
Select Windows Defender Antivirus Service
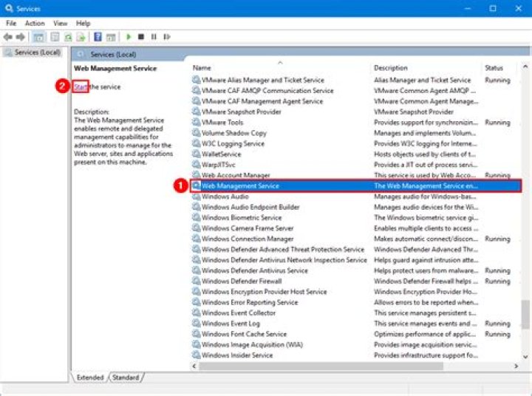tap(254, 270)
